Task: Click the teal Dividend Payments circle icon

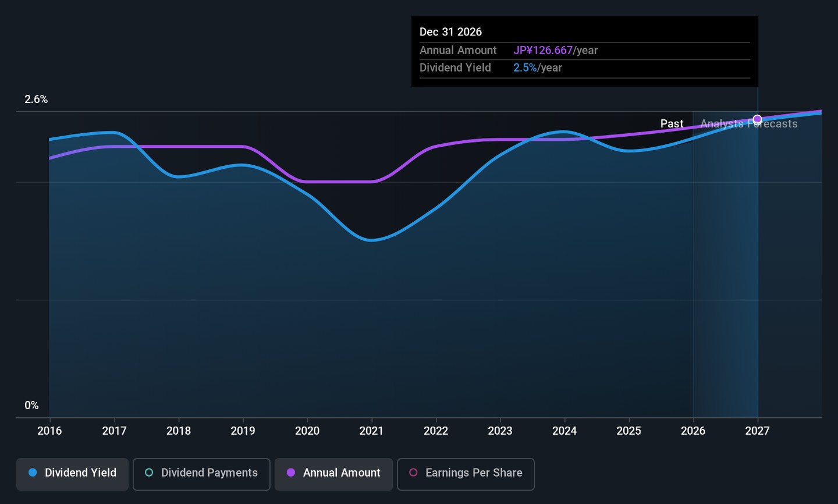Action: 149,473
